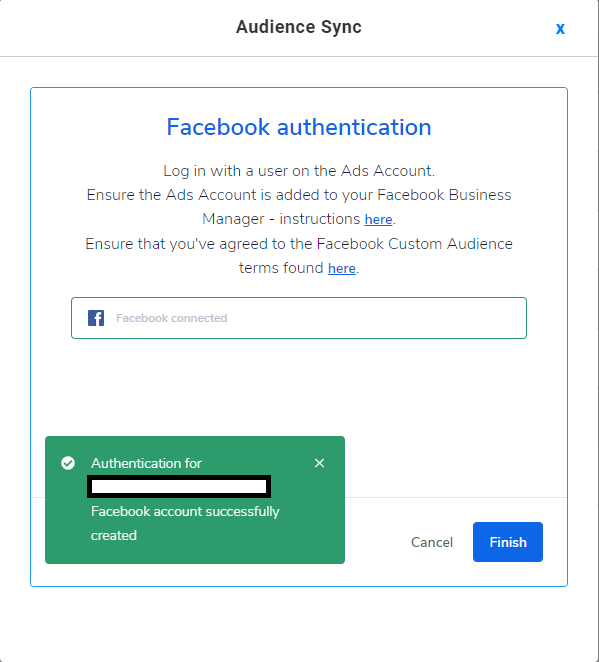Click the checkmark icon in the notification

68,463
